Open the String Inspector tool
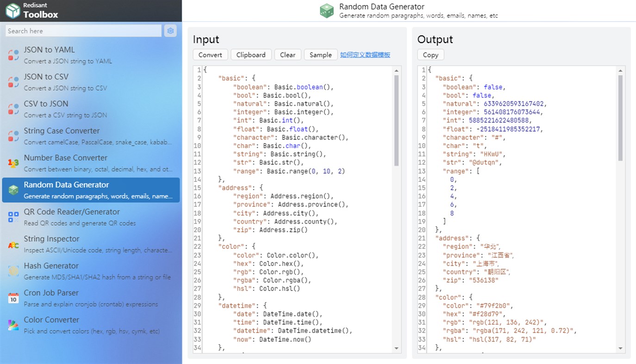The image size is (636, 364). pos(91,244)
